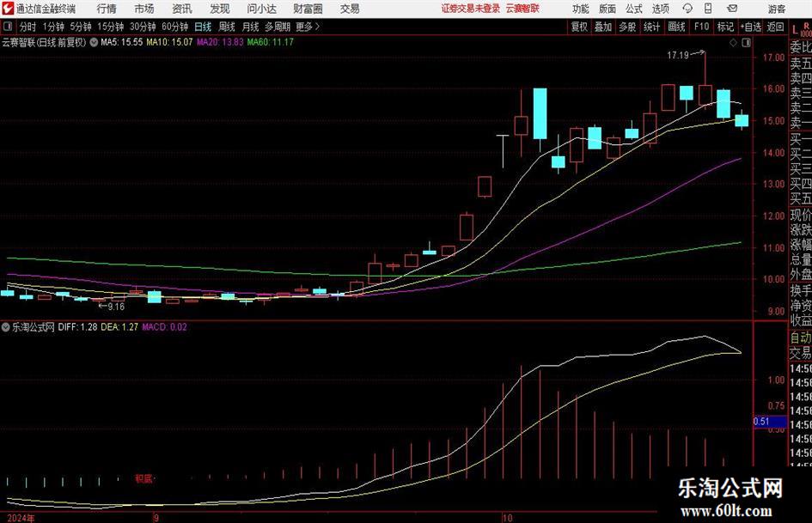Click the 标记 mark button
Screen dimensions: 812x523
[725, 27]
